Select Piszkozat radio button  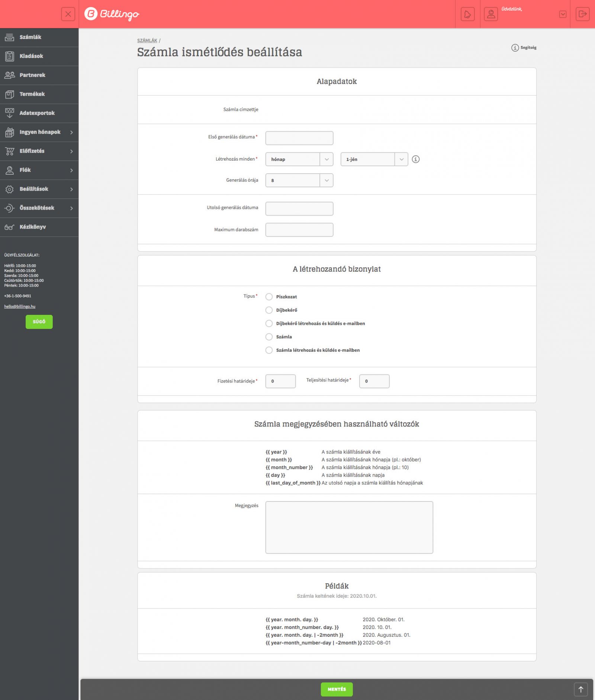click(269, 297)
